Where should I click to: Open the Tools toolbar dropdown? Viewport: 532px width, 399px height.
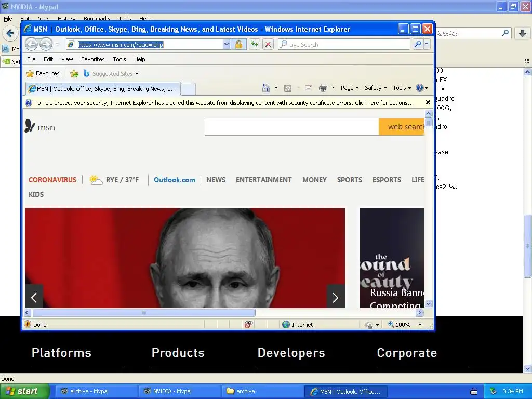tap(402, 88)
